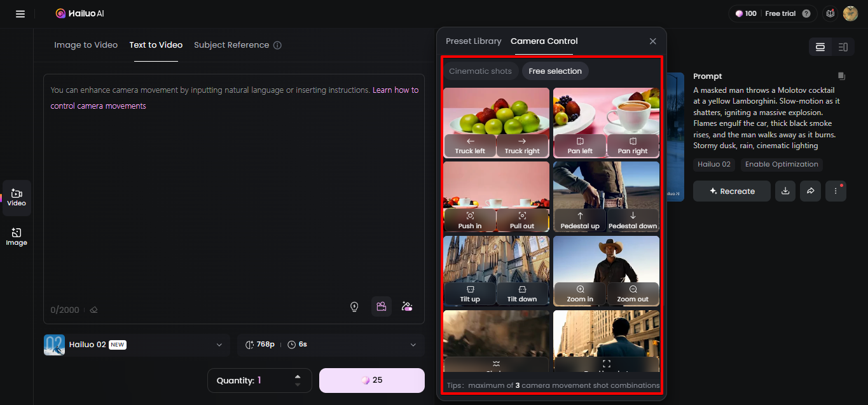
Task: Choose the Tilt up movement
Action: [x=470, y=294]
